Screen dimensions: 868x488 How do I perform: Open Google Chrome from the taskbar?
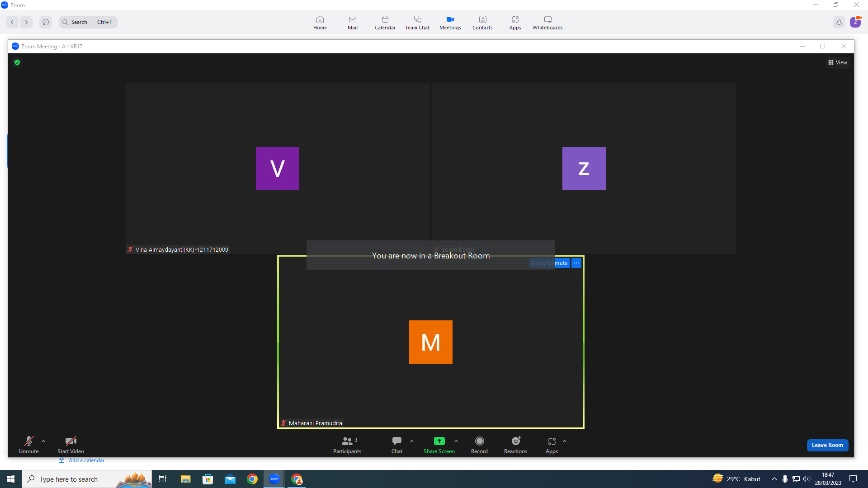tap(252, 479)
